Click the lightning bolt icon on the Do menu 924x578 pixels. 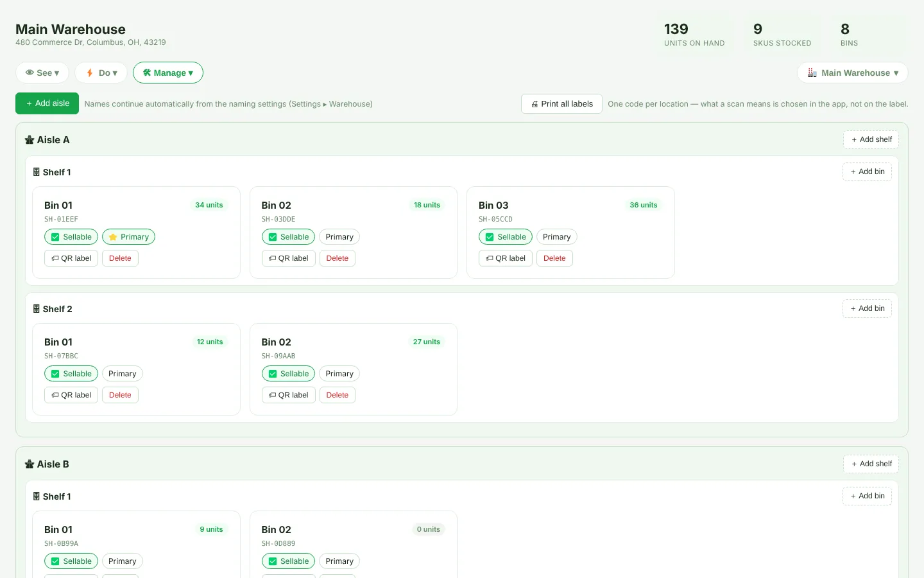(x=90, y=73)
